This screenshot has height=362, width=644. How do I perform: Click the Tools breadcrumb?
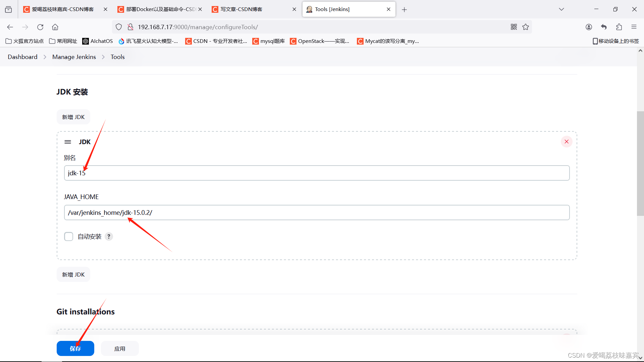118,57
